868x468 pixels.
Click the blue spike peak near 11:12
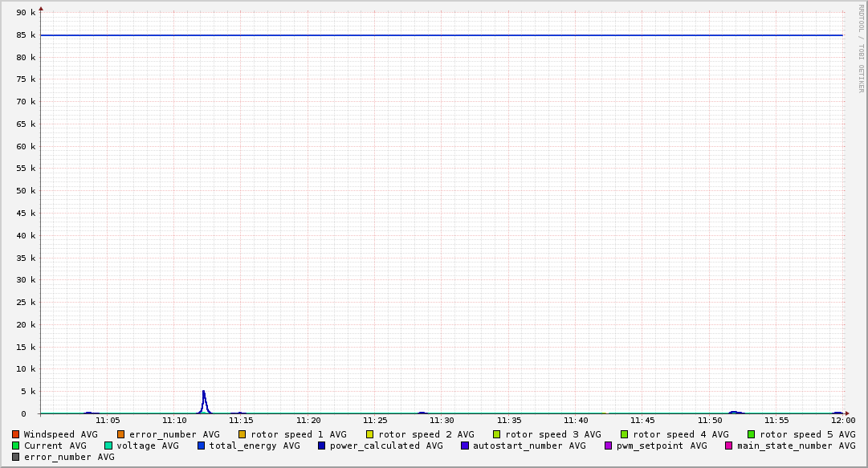[x=204, y=392]
